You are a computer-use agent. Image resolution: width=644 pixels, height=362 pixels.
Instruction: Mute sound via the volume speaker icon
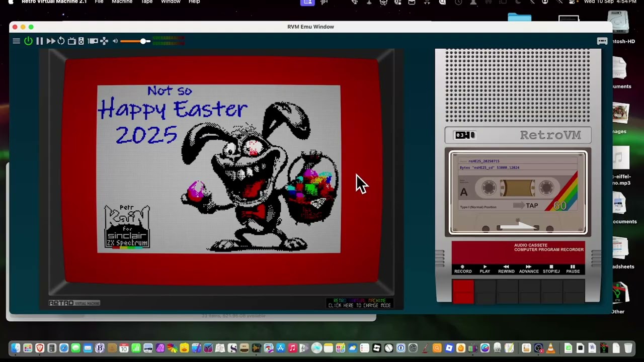click(x=115, y=41)
